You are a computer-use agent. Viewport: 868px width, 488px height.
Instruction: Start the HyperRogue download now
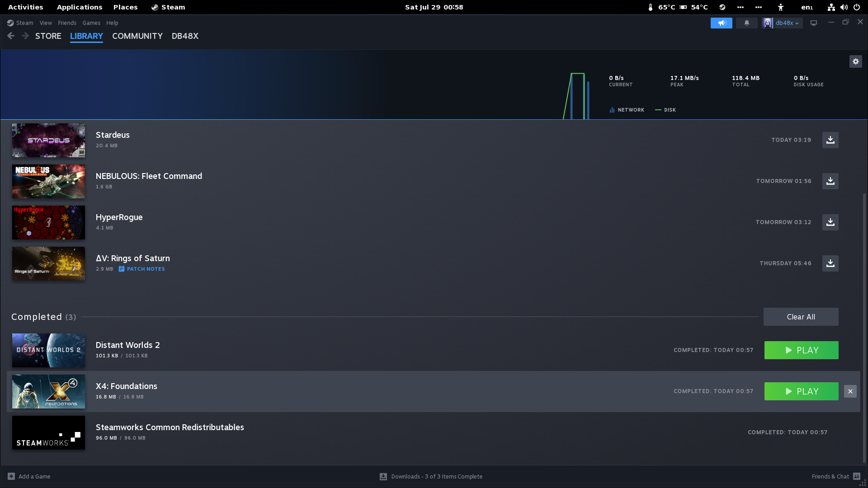(830, 222)
